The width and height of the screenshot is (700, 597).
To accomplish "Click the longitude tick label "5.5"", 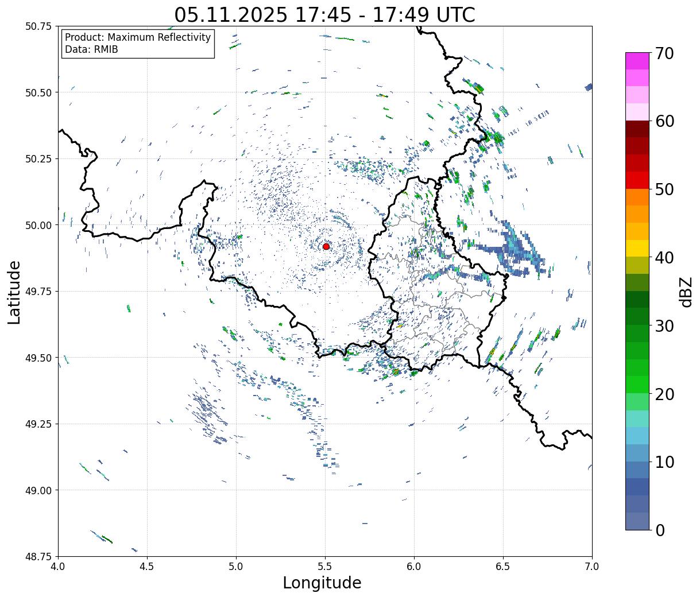I will (325, 567).
